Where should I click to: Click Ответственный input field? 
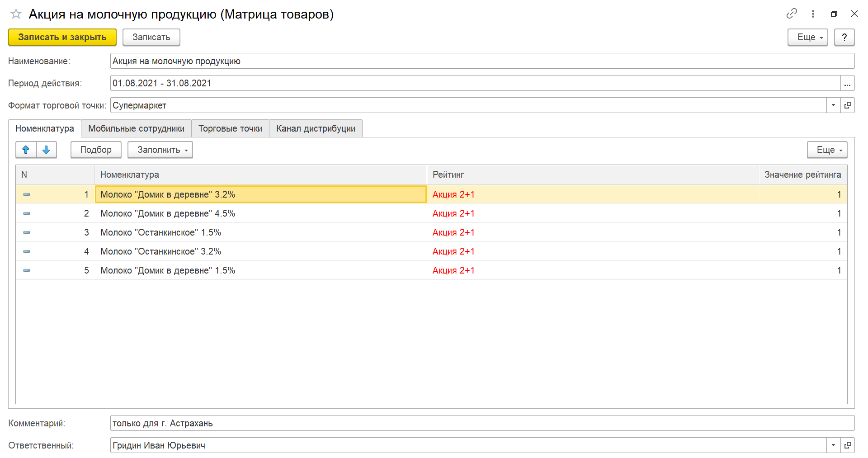pos(468,445)
